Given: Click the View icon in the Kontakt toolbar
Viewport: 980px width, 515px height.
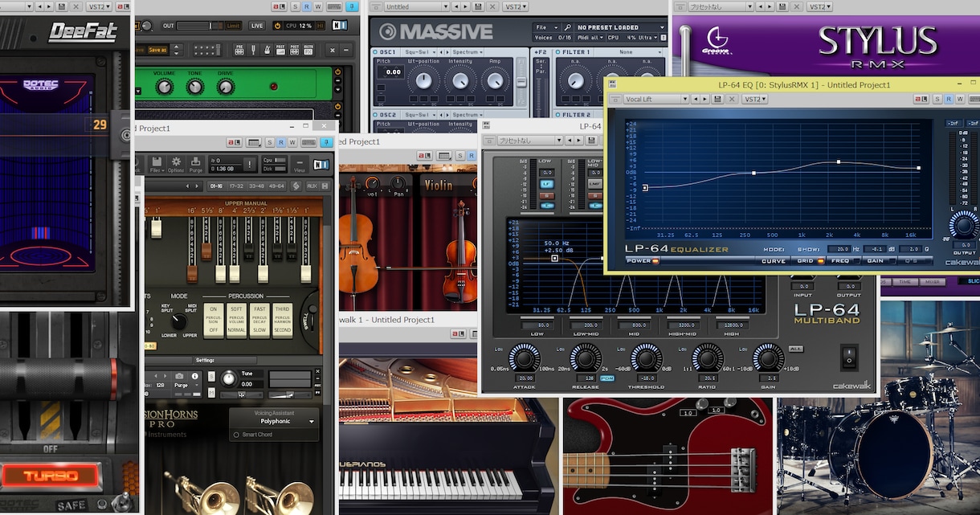Looking at the screenshot, I should point(300,164).
